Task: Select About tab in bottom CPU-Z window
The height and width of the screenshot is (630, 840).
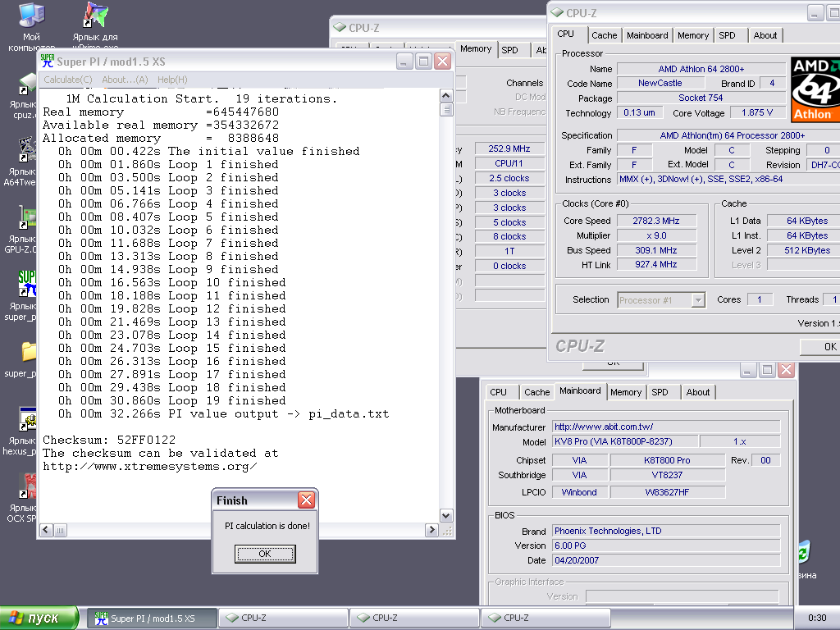Action: click(698, 392)
